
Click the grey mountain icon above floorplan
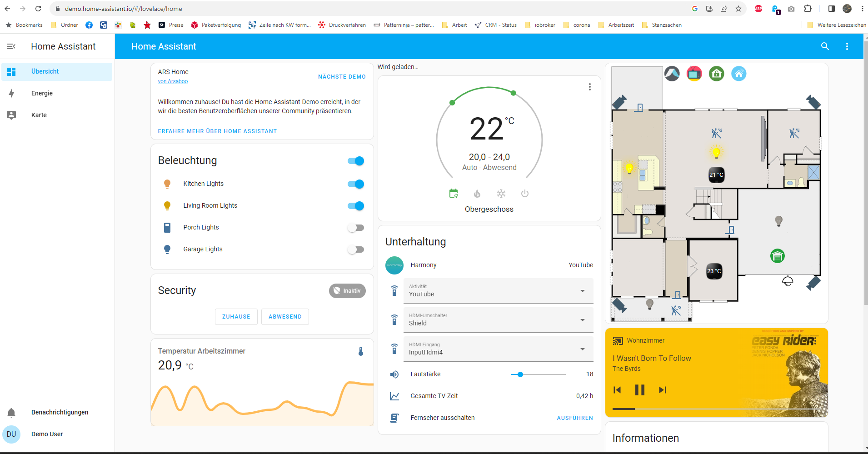(672, 74)
